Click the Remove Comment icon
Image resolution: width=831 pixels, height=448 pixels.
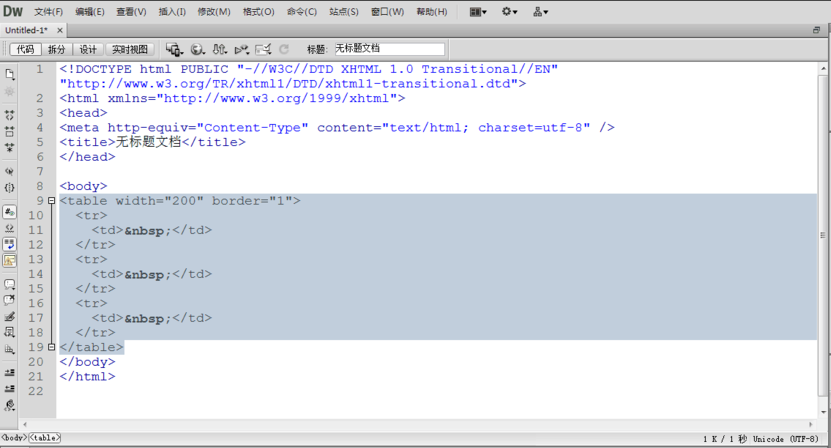coord(10,300)
